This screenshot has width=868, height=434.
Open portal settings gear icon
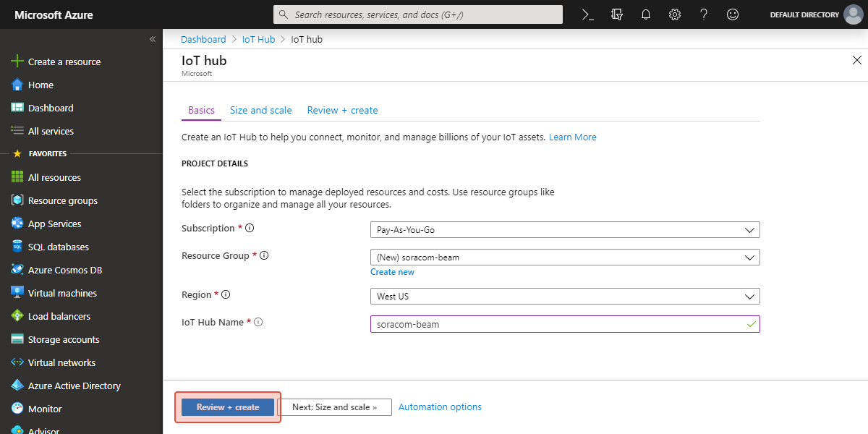click(675, 14)
